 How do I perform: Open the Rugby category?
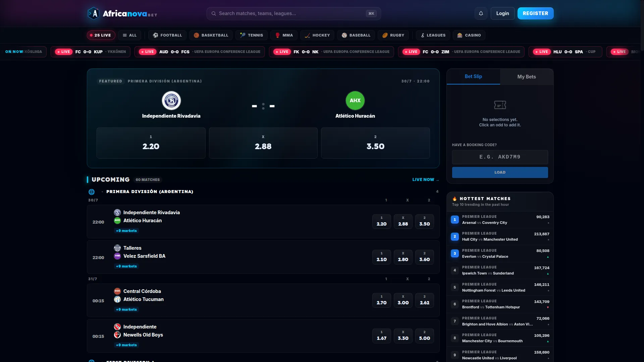[x=393, y=35]
